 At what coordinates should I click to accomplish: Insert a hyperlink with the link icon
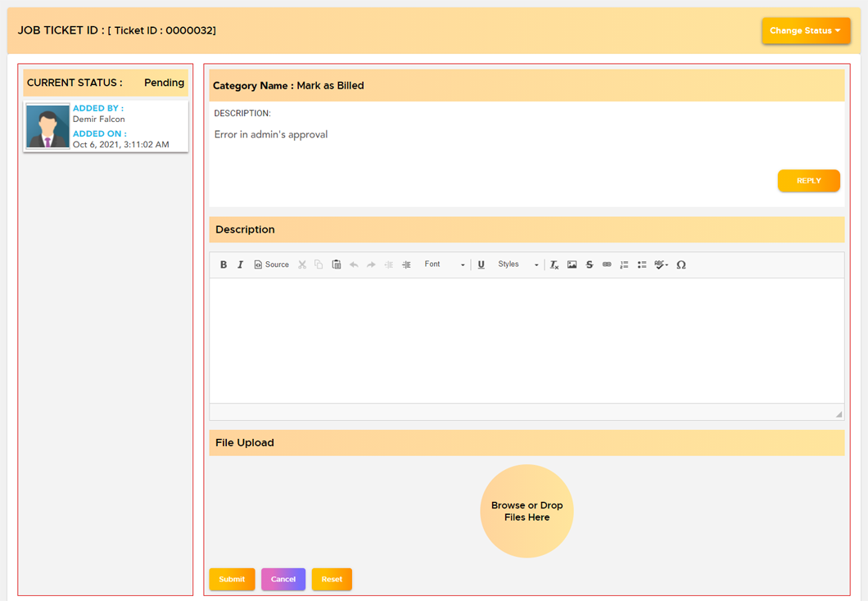(607, 264)
